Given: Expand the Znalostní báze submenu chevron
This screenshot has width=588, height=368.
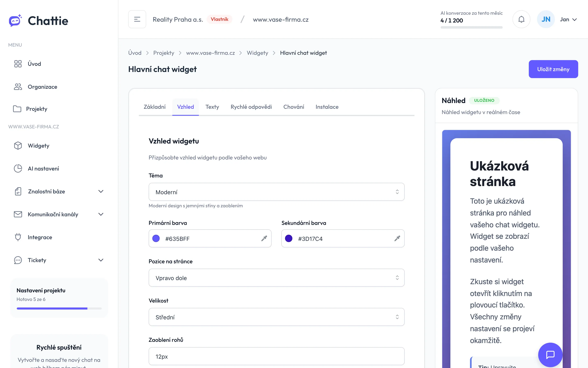Looking at the screenshot, I should point(101,191).
